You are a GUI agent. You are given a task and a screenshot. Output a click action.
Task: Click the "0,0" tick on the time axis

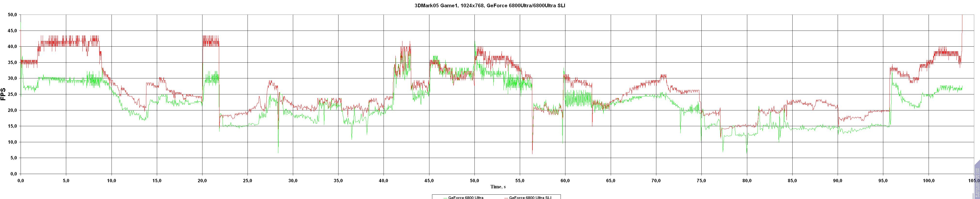click(x=21, y=181)
